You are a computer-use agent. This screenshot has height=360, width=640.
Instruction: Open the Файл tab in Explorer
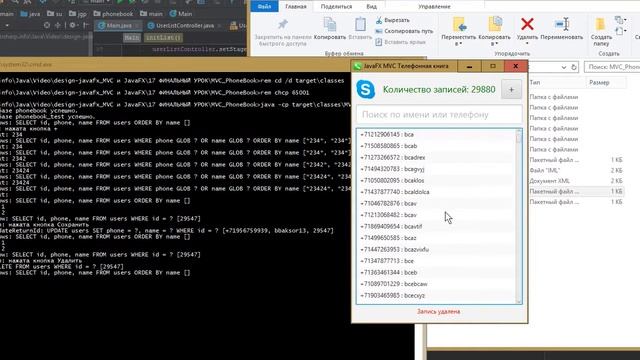click(x=264, y=7)
